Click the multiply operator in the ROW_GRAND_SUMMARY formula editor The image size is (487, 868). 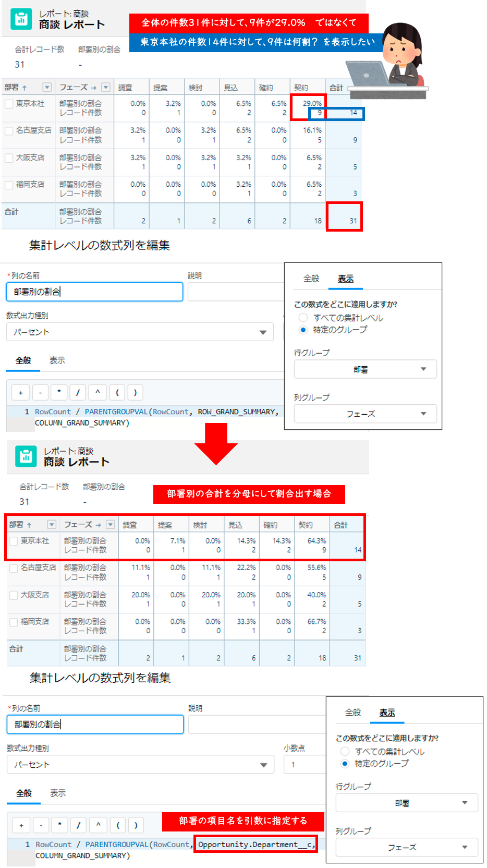point(59,392)
